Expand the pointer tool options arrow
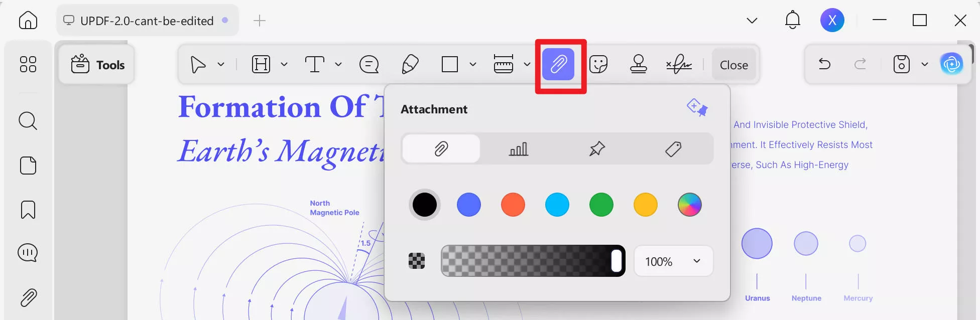980x320 pixels. coord(221,64)
